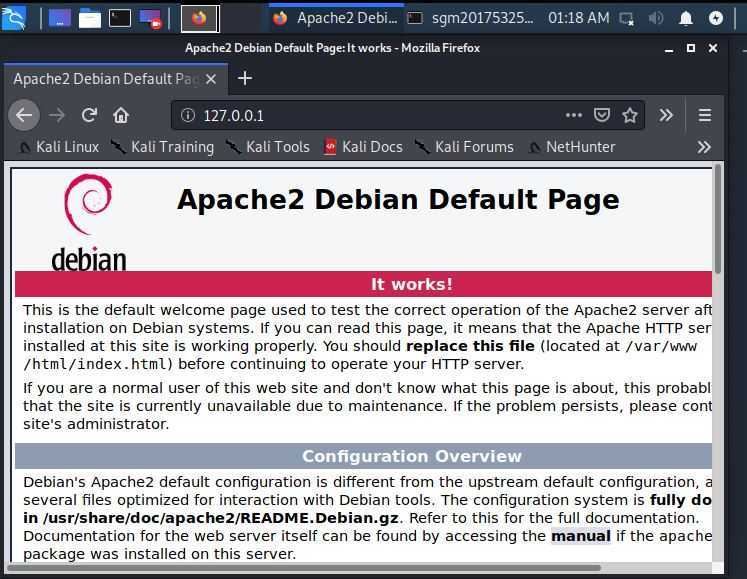Maximize the Firefox window

point(691,48)
